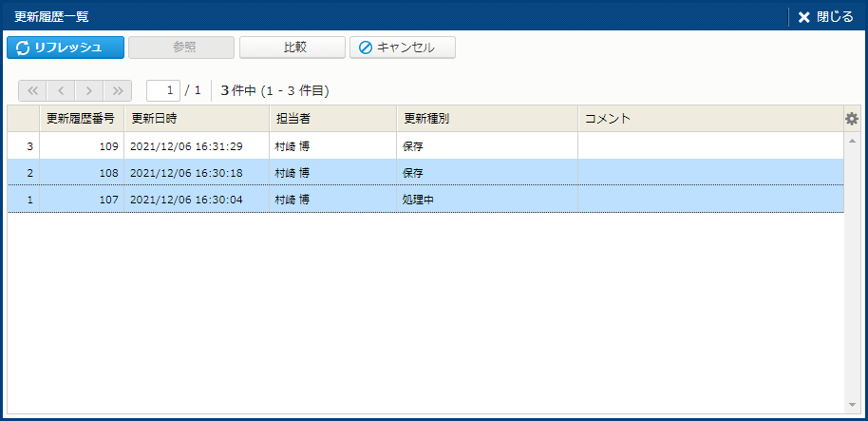This screenshot has height=421, width=868.
Task: Click the disabled 参照 button
Action: (180, 48)
